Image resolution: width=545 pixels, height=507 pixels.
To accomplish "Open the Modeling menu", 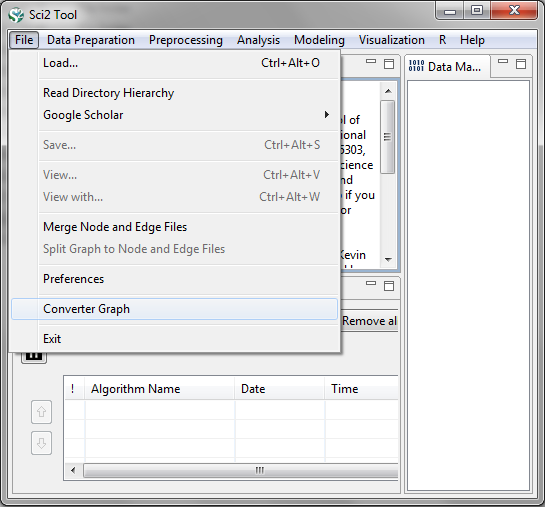I will coord(319,40).
